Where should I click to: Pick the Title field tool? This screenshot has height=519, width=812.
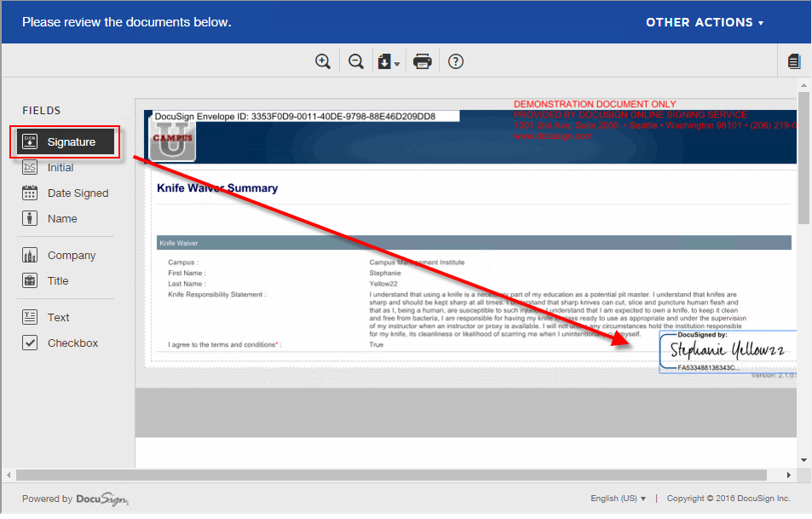tap(60, 280)
